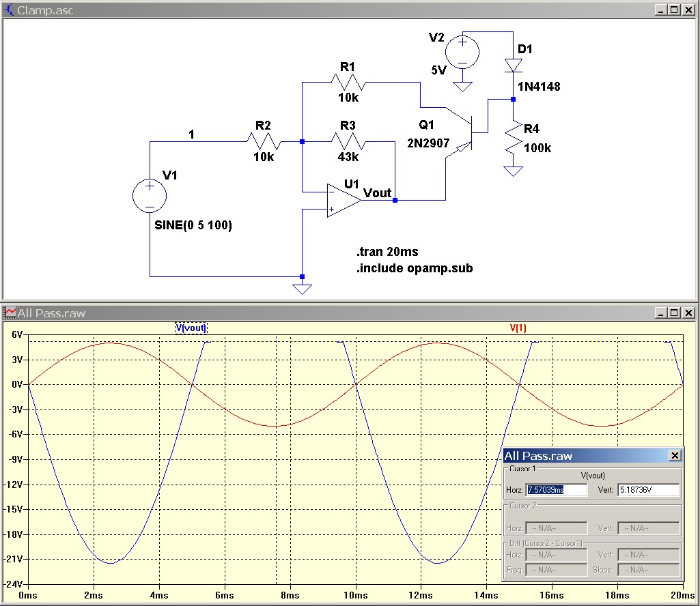
Task: Click the -12V vertical axis label
Action: point(14,484)
